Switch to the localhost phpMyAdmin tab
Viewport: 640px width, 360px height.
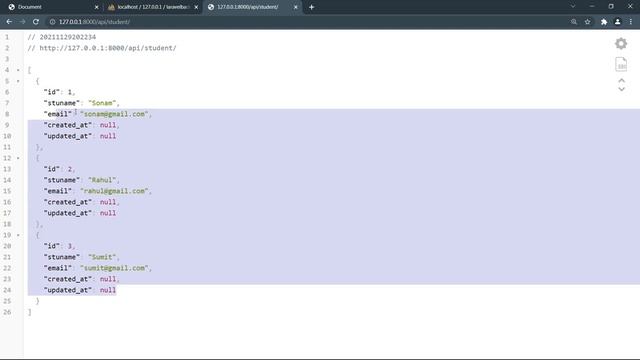[x=152, y=7]
